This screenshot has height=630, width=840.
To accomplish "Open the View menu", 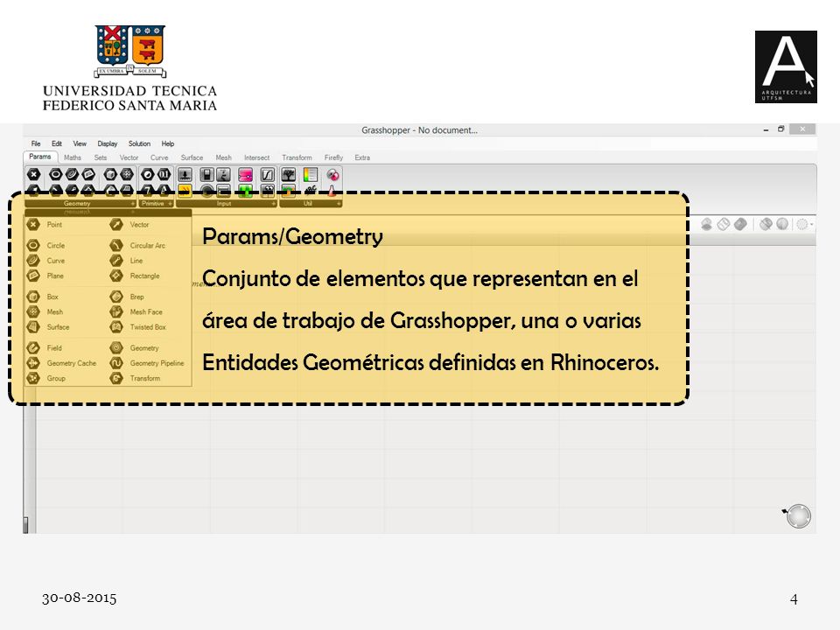I will click(x=80, y=143).
